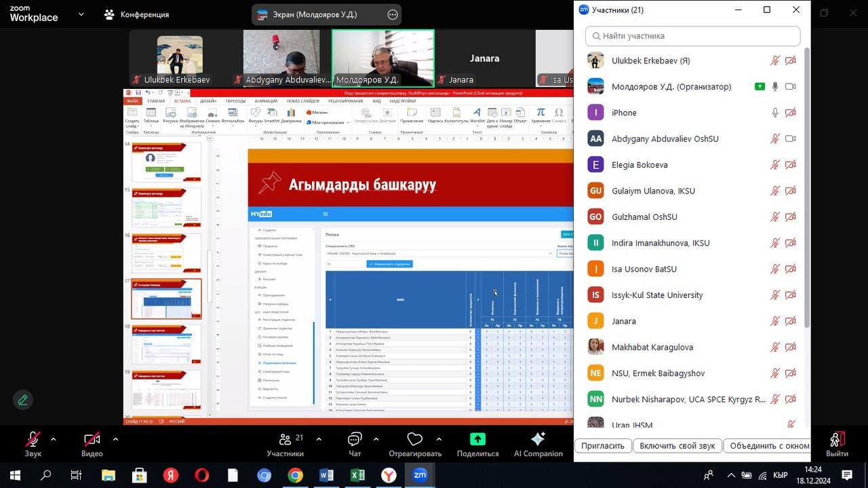This screenshot has width=868, height=488.
Task: Switch to the Конференция tab
Action: pos(137,14)
